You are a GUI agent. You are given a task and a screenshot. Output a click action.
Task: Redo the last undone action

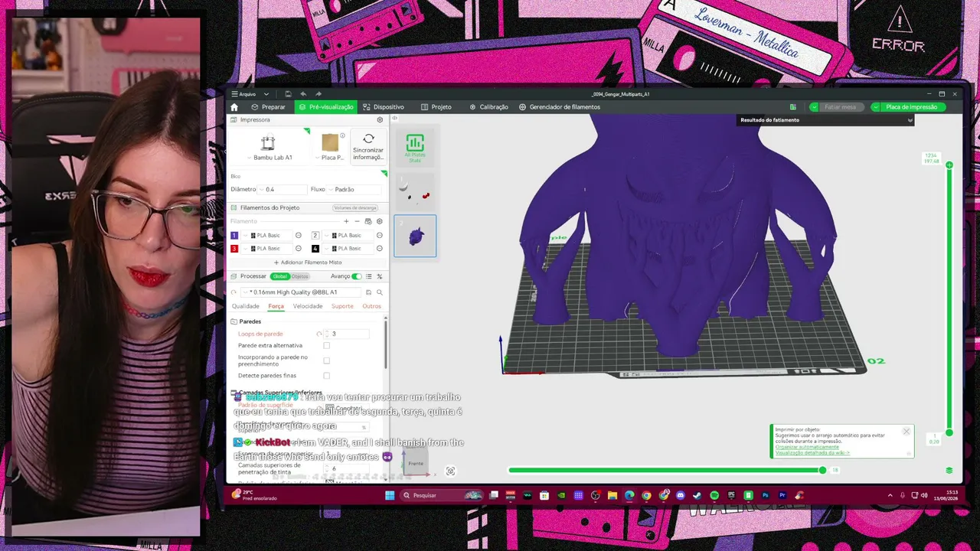pos(318,94)
